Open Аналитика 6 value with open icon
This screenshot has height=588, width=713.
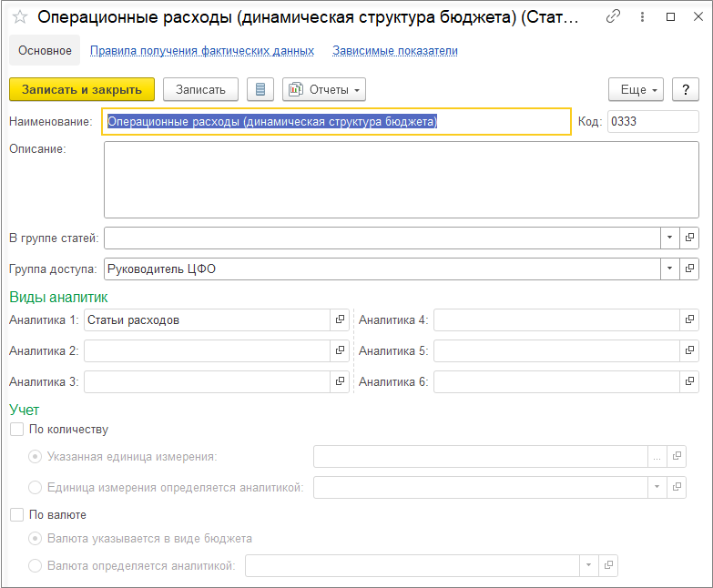click(689, 381)
